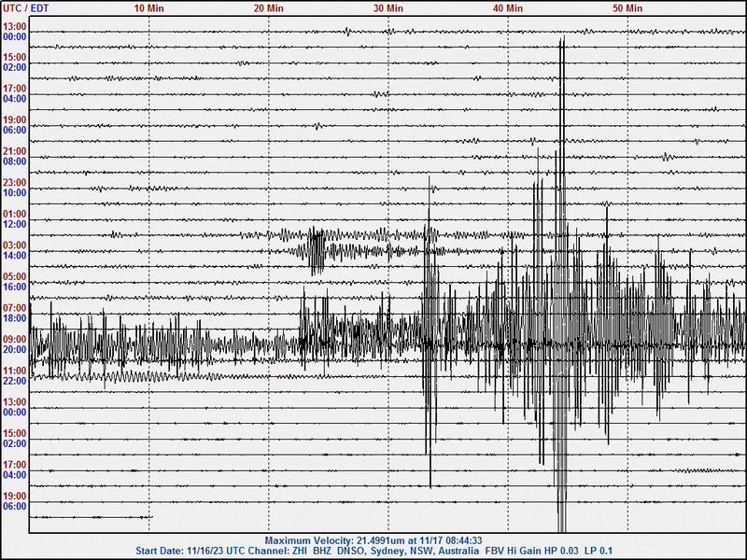
Task: Click the '05:00' UTC row label
Action: tap(15, 276)
